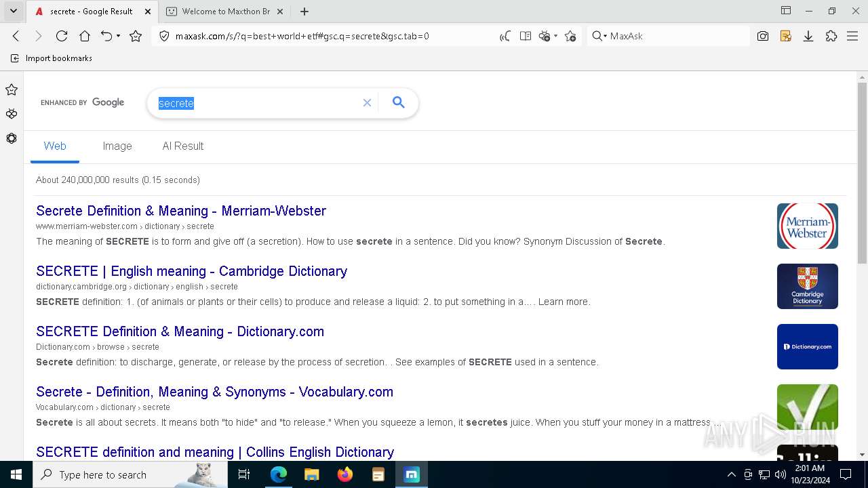The width and height of the screenshot is (868, 488).
Task: View site security shield info
Action: 163,36
